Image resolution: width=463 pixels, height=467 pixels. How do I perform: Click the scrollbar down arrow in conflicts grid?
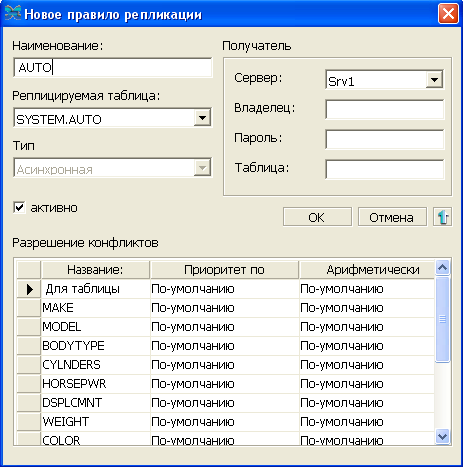442,436
